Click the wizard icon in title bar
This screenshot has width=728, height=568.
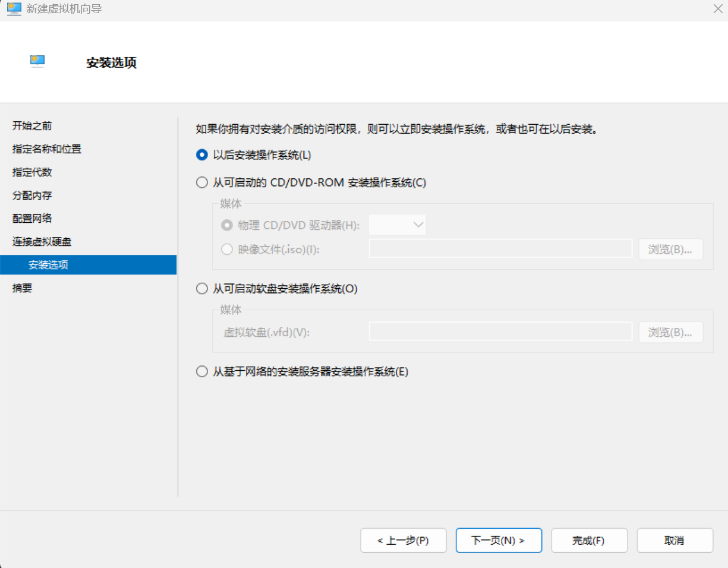coord(14,9)
